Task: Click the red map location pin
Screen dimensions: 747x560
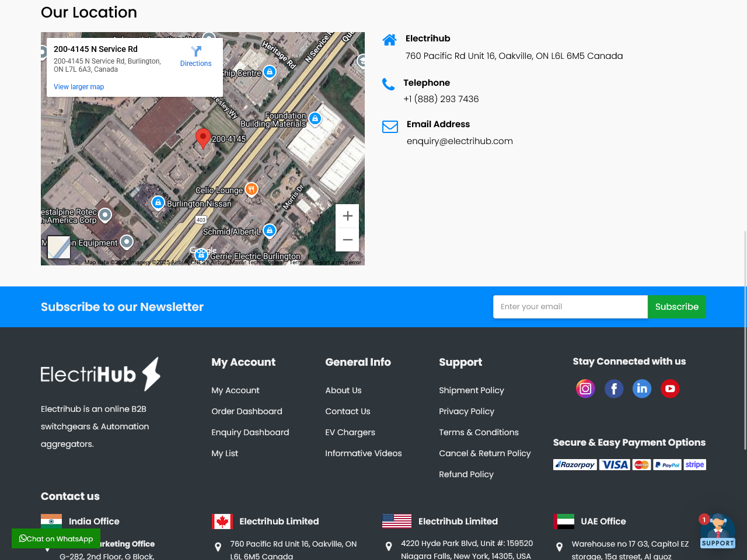Action: click(x=203, y=138)
